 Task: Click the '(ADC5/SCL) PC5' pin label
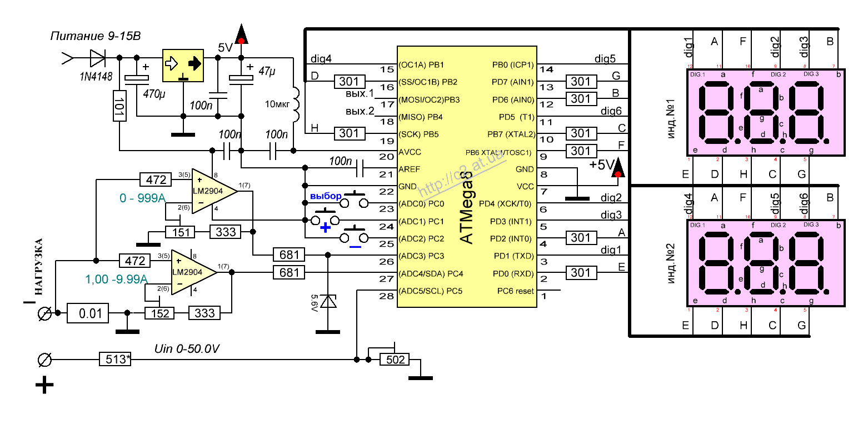pyautogui.click(x=430, y=291)
